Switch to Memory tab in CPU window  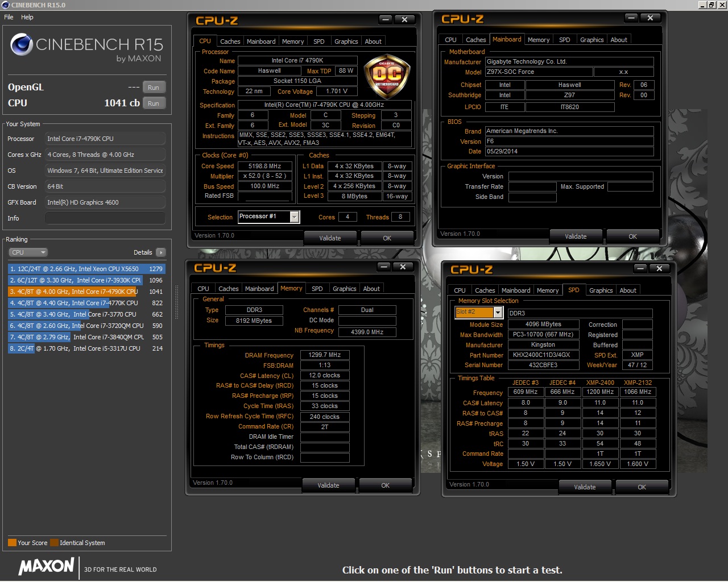293,41
